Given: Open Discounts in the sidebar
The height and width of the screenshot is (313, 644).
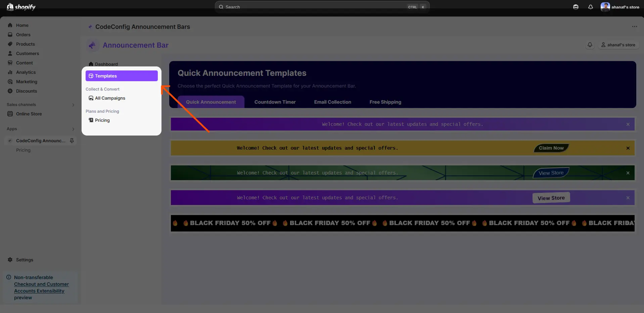Looking at the screenshot, I should [26, 91].
